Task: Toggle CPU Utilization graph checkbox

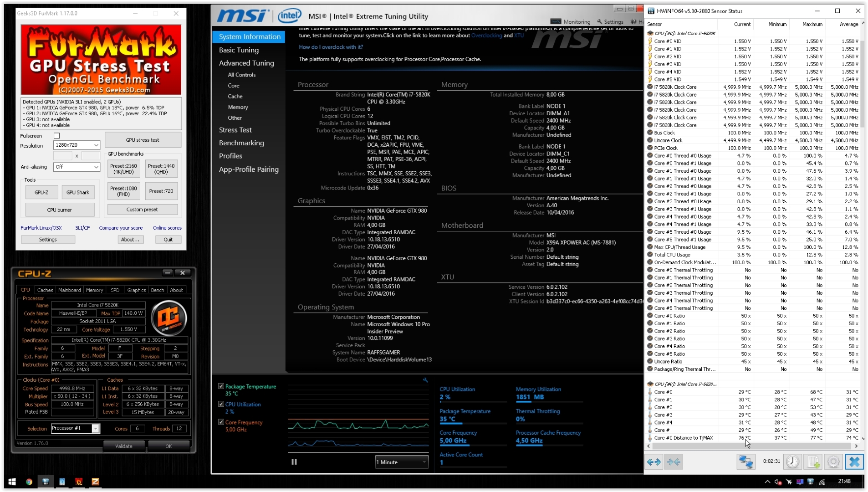Action: [221, 404]
